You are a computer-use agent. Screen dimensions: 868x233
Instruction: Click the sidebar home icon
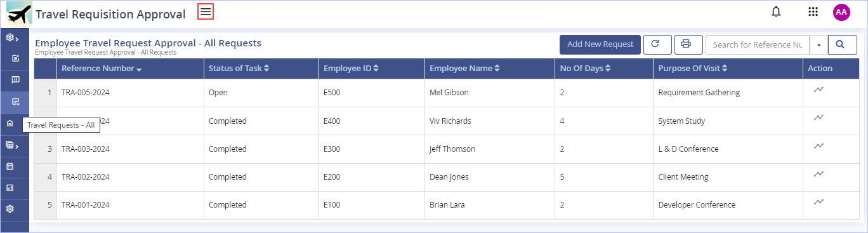click(10, 124)
